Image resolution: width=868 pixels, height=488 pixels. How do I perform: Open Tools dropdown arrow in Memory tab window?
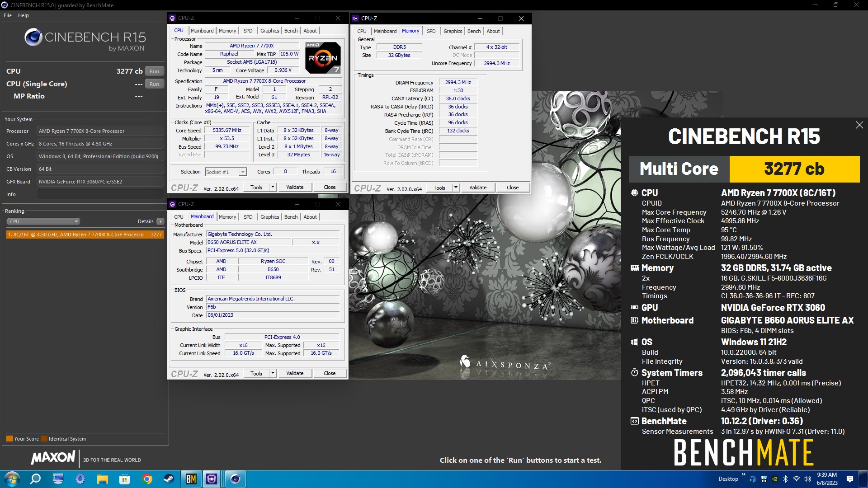coord(456,188)
